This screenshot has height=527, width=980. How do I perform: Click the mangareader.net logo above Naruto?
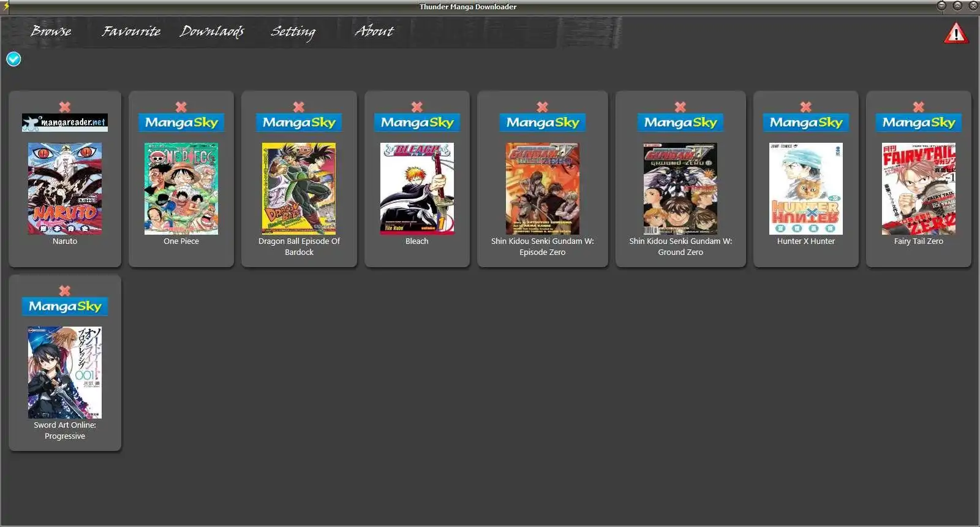(x=65, y=123)
